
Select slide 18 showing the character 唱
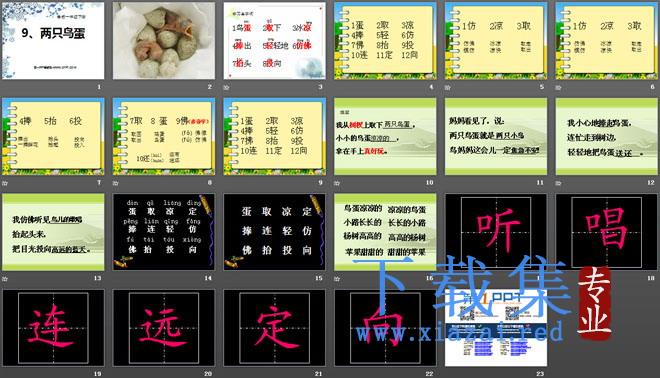(607, 232)
